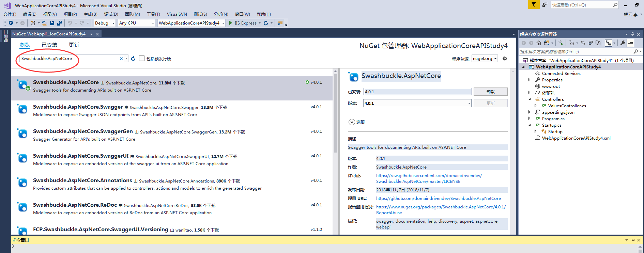
Task: Select Startup.cs in Solution Explorer
Action: click(x=552, y=125)
